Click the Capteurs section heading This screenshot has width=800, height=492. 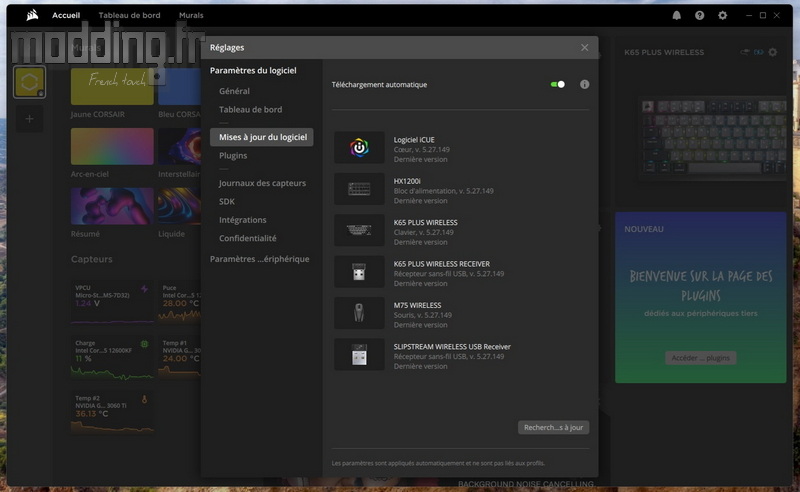(92, 259)
